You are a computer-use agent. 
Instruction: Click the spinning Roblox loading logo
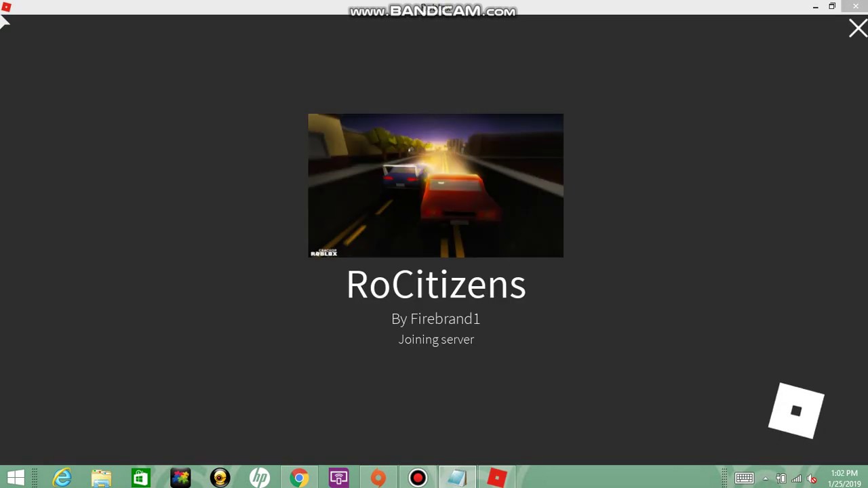click(x=796, y=411)
